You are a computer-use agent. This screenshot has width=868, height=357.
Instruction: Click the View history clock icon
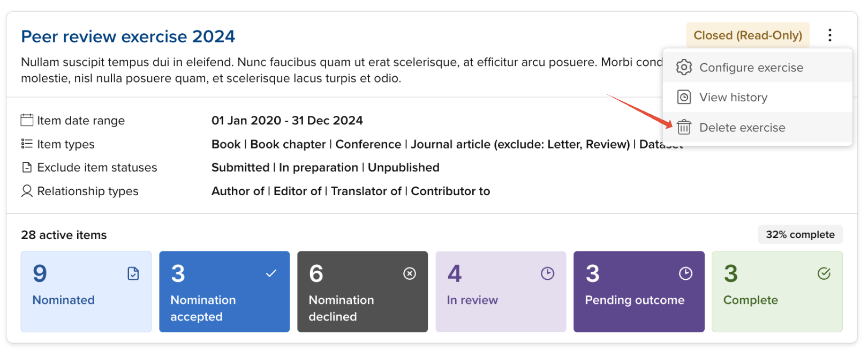[x=684, y=97]
